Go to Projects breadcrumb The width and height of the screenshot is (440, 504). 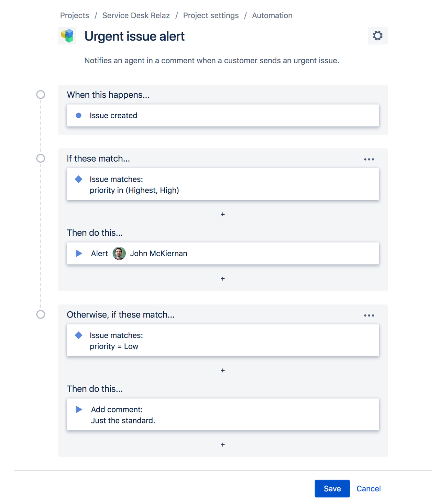pos(75,15)
